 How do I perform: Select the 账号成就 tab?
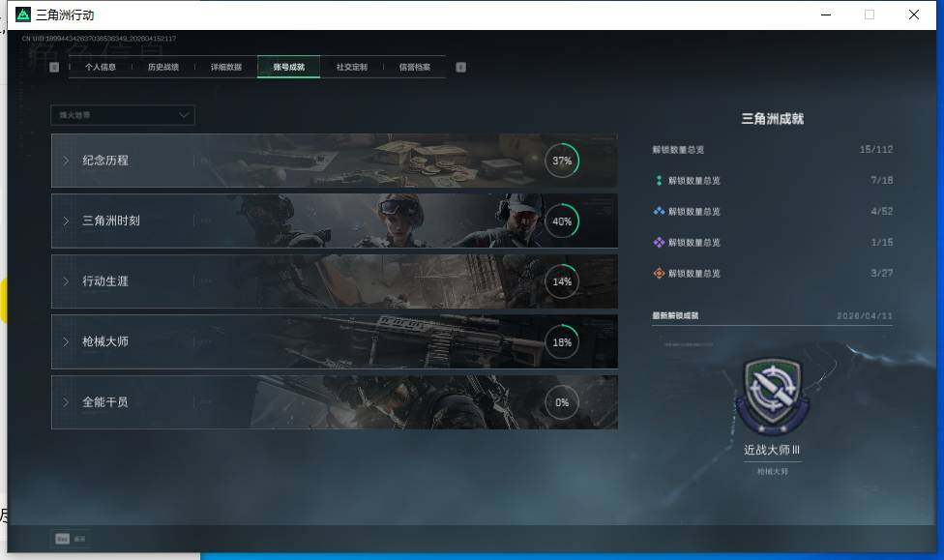(289, 67)
